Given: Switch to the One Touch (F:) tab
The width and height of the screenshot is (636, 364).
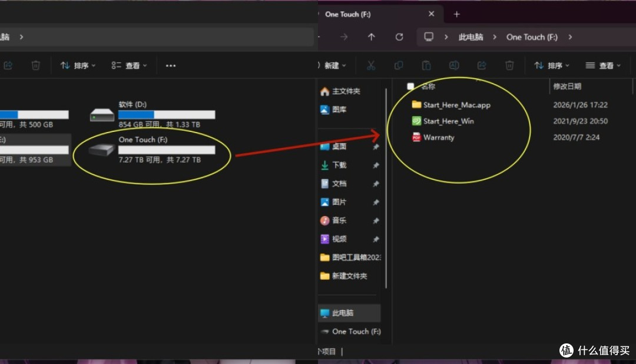Looking at the screenshot, I should (x=347, y=14).
